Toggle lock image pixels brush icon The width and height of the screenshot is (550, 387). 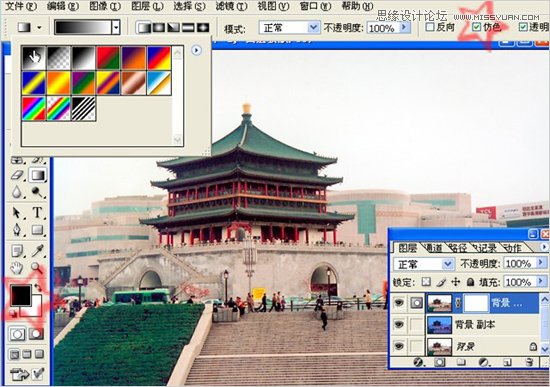pos(441,282)
